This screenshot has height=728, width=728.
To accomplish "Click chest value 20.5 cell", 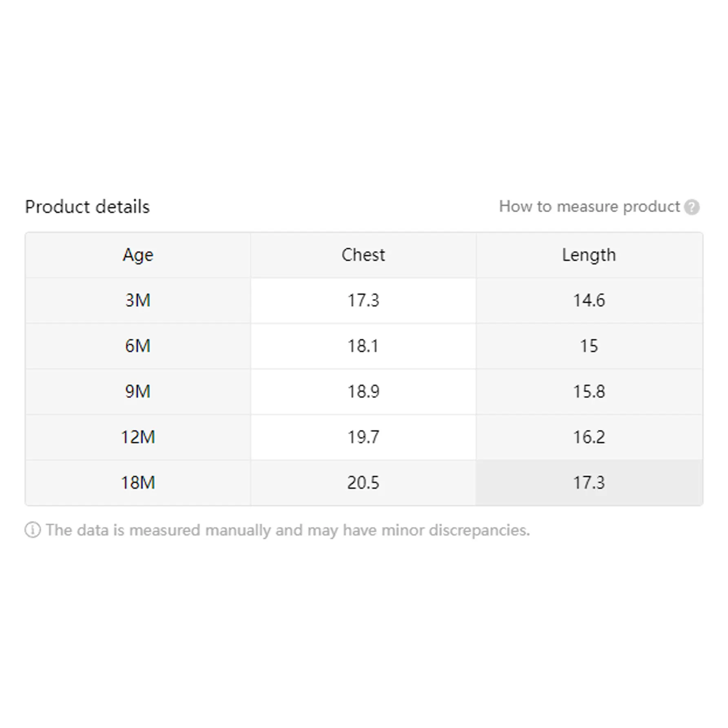I will [x=363, y=483].
